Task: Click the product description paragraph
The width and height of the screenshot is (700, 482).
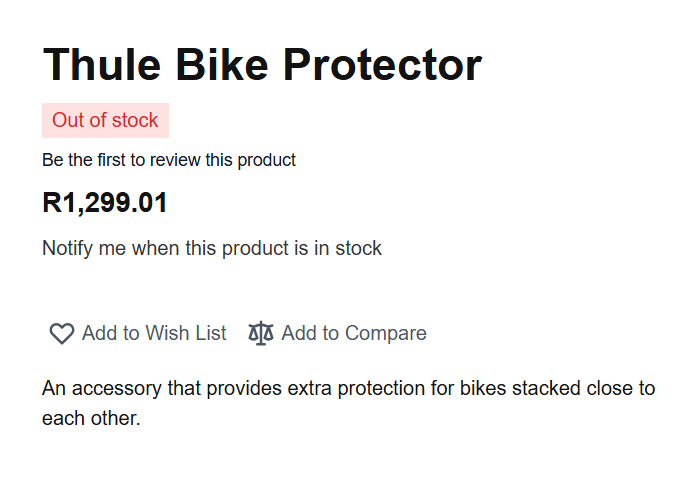Action: [348, 402]
